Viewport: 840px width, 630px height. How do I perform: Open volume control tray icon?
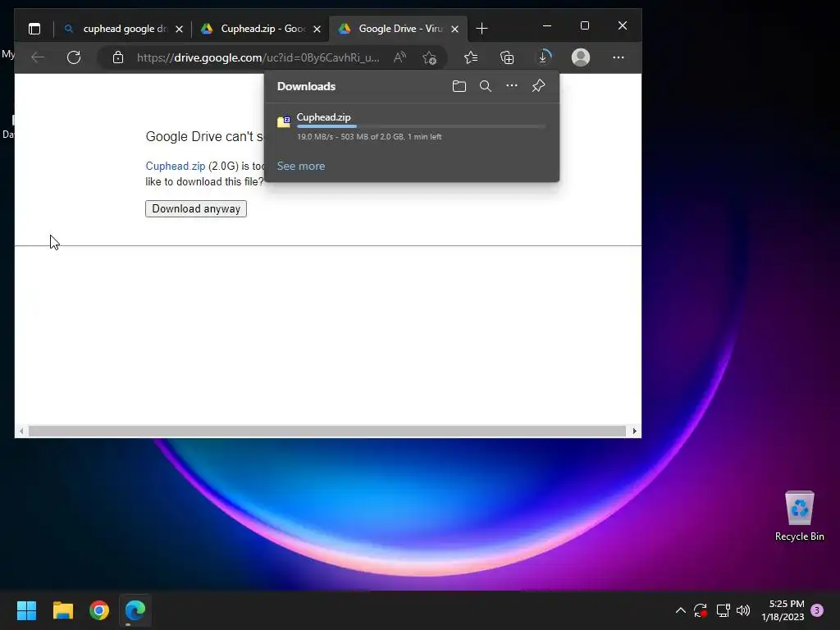[x=743, y=610]
